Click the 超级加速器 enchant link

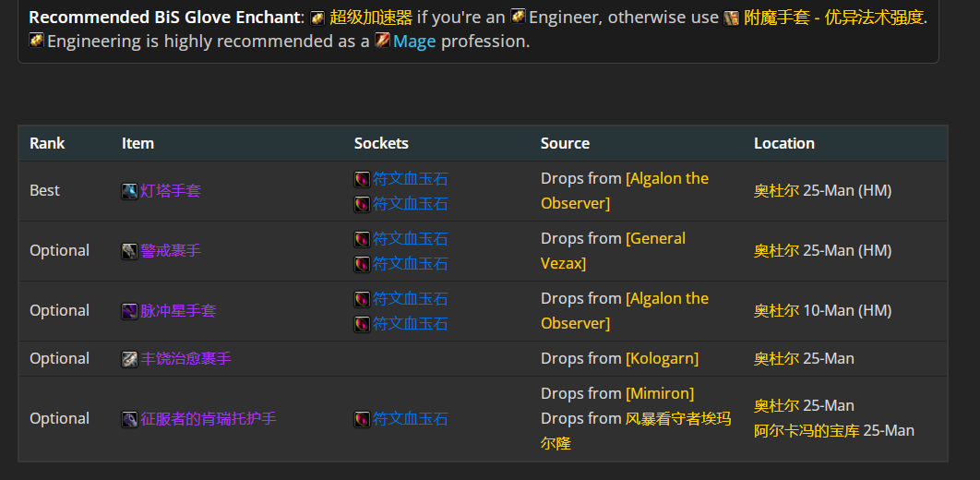coord(371,18)
